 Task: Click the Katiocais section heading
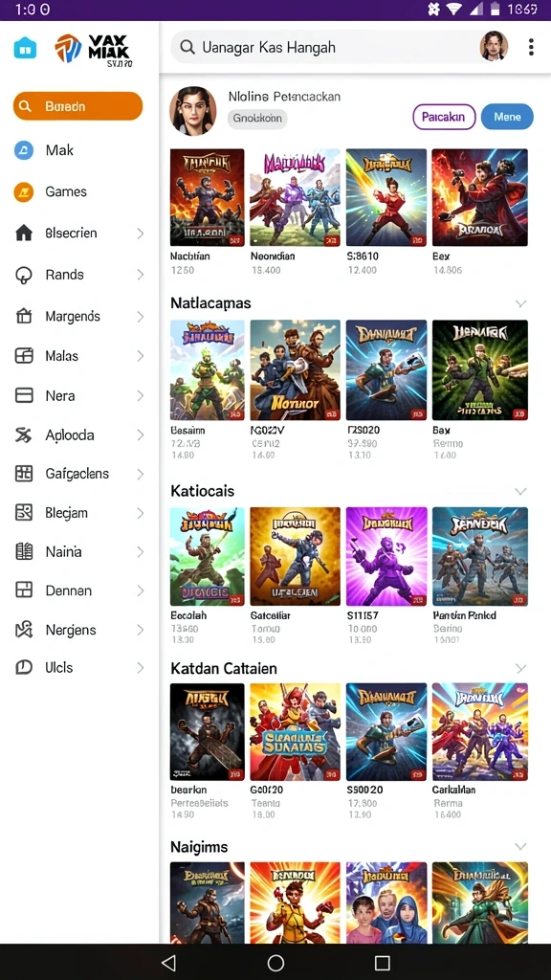(x=203, y=491)
